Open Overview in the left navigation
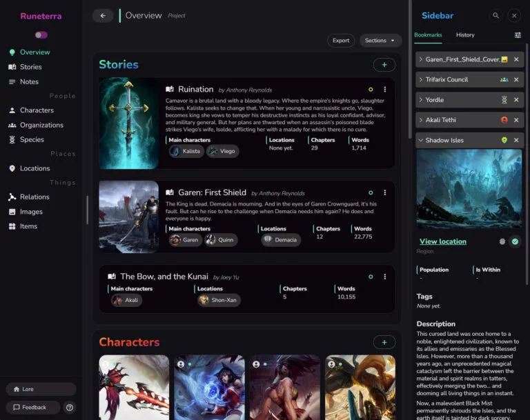Image resolution: width=530 pixels, height=420 pixels. click(x=35, y=52)
